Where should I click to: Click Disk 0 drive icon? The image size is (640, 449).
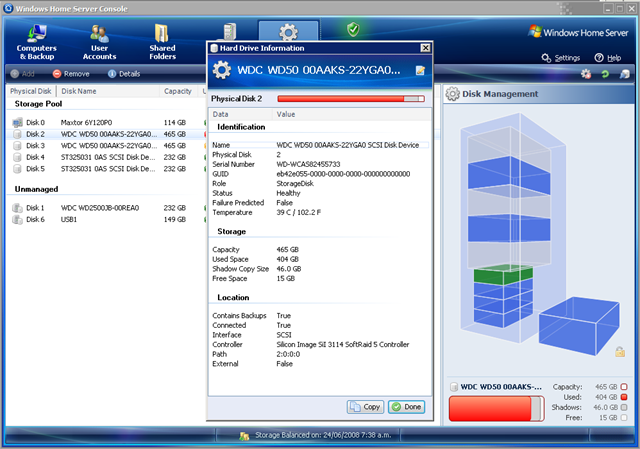(x=18, y=122)
